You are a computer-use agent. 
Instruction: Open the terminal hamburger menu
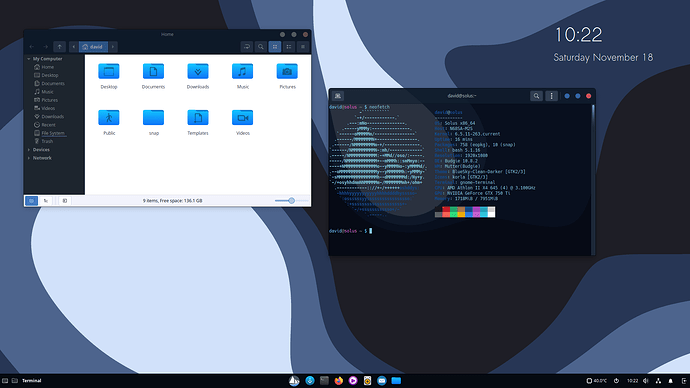tap(551, 96)
